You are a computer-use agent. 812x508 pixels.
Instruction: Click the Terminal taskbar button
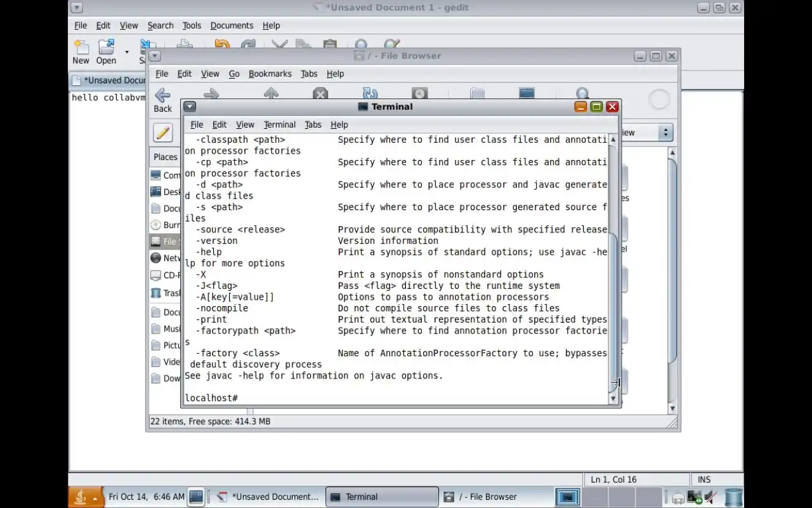click(382, 497)
